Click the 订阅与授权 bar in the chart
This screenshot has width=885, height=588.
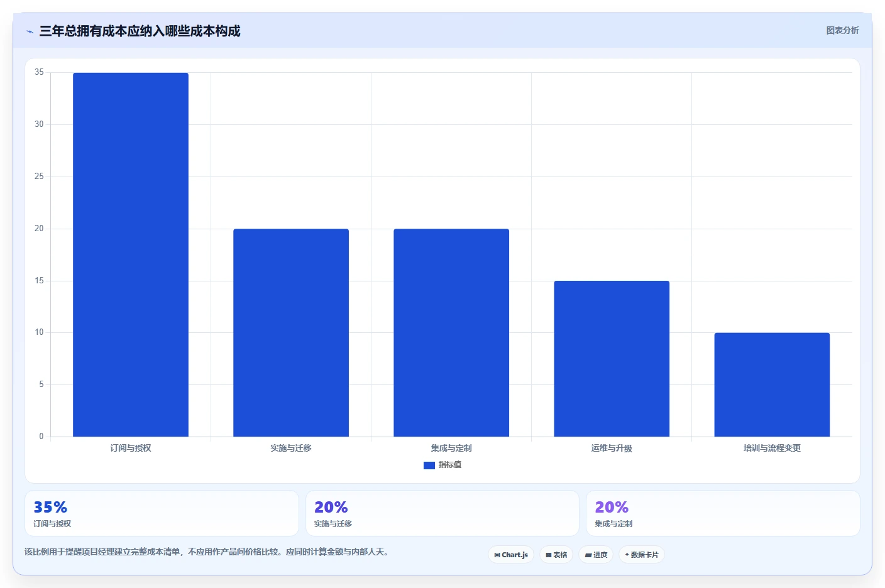[x=131, y=254]
